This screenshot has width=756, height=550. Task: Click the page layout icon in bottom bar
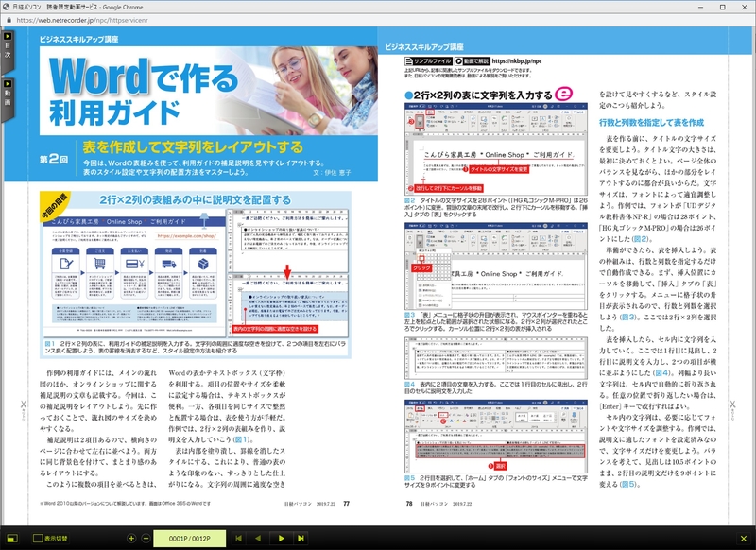[x=12, y=539]
